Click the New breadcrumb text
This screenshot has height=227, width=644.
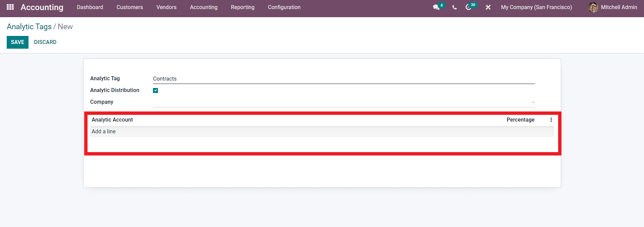[x=65, y=27]
